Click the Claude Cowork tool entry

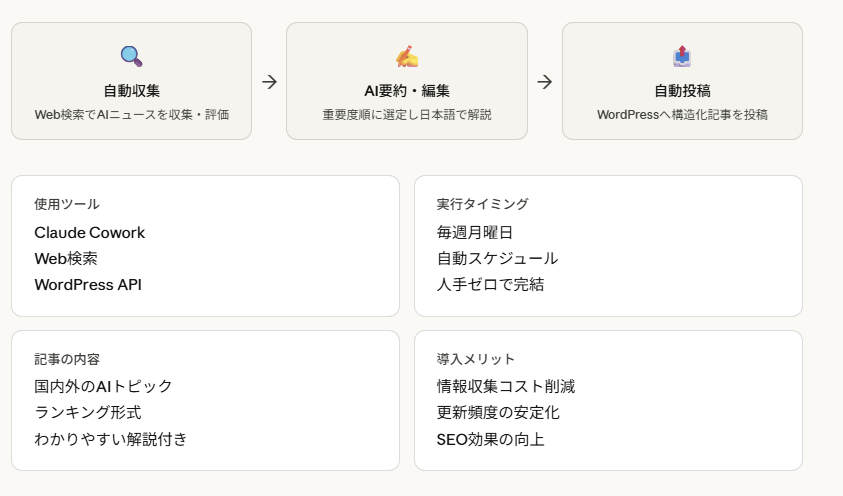click(x=90, y=233)
